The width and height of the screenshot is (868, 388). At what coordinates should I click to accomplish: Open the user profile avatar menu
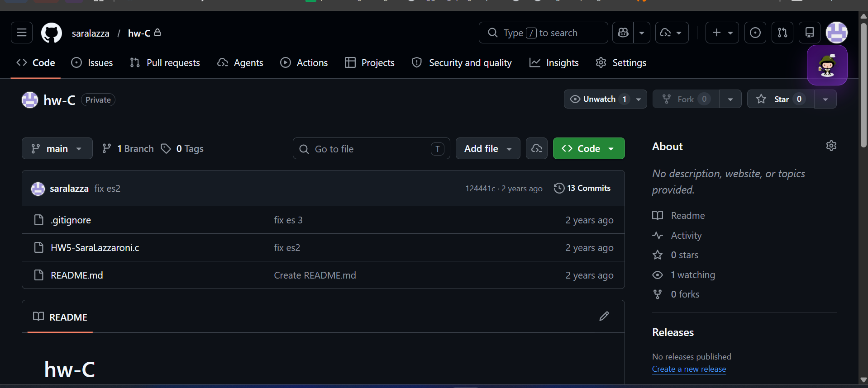pyautogui.click(x=837, y=33)
